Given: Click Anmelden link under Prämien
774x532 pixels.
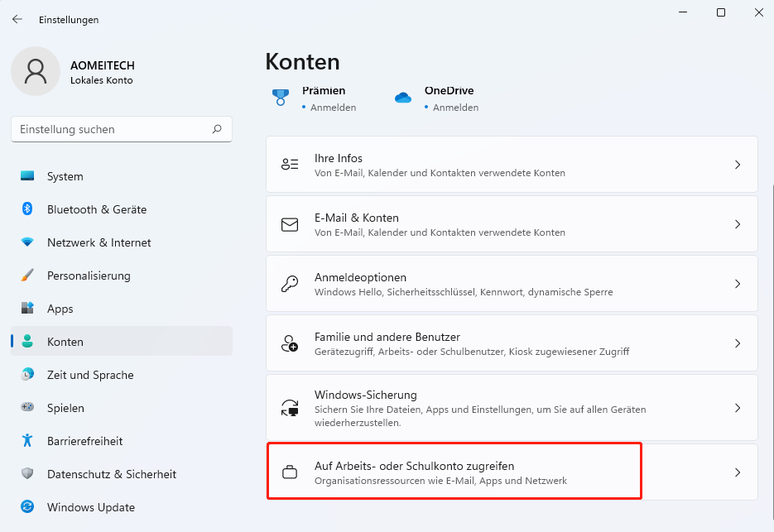Looking at the screenshot, I should (x=333, y=108).
